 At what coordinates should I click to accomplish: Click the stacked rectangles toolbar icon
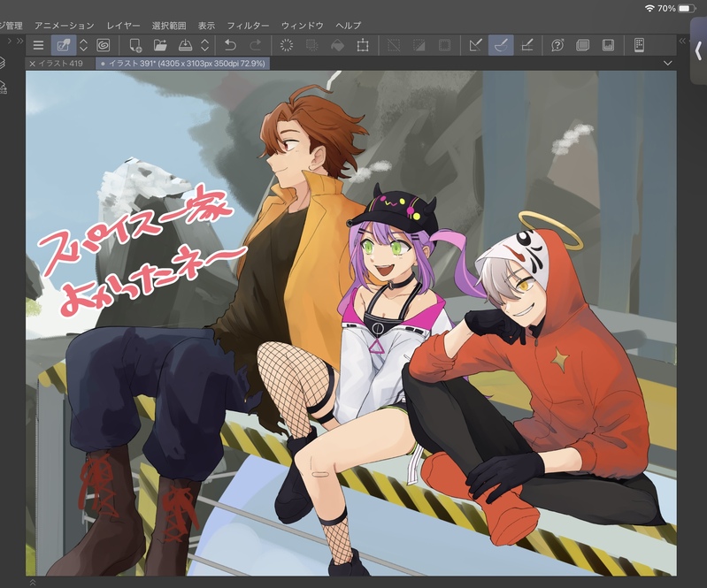[582, 45]
